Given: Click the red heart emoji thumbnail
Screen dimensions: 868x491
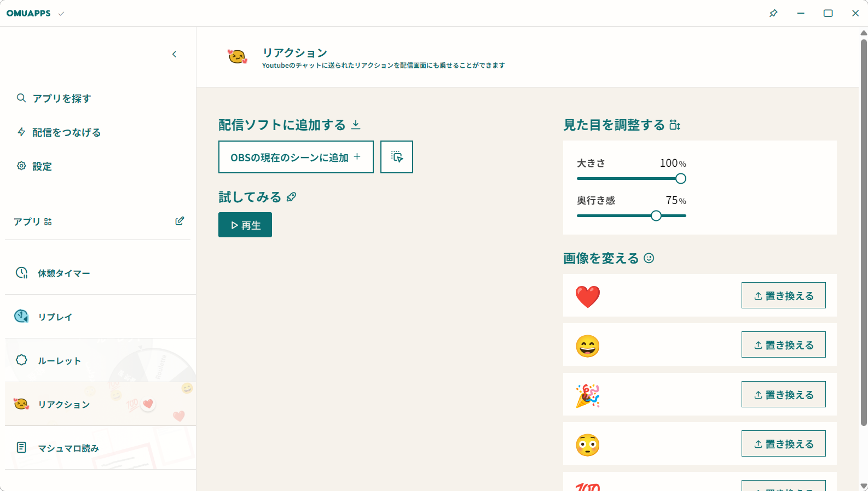Looking at the screenshot, I should (x=588, y=296).
